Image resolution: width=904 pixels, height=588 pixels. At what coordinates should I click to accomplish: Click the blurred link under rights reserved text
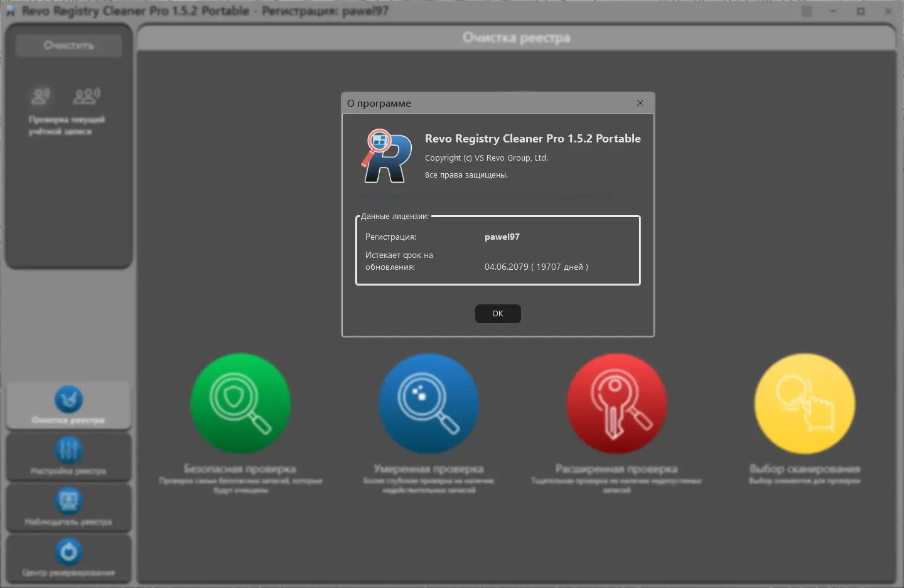tap(487, 196)
